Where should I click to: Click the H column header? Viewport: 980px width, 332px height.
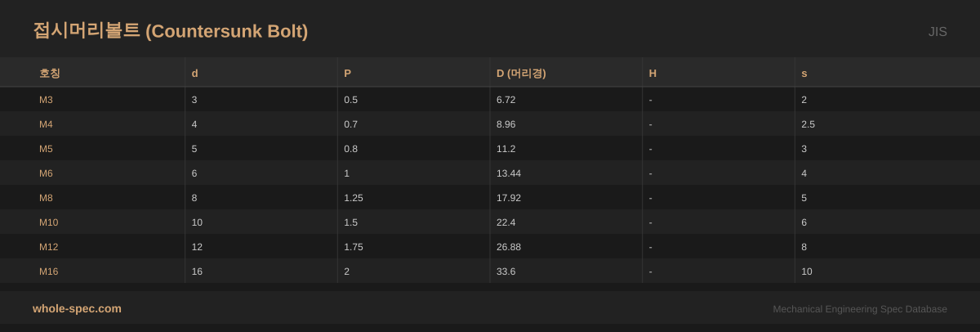653,73
